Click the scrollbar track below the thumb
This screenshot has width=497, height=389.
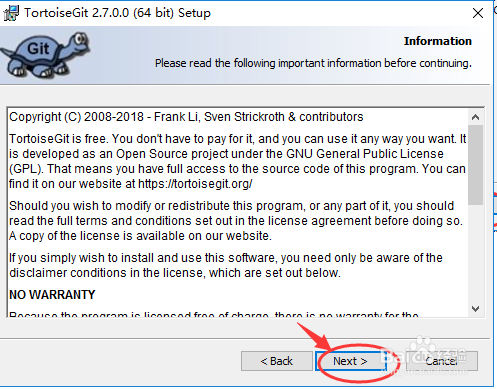pyautogui.click(x=476, y=253)
